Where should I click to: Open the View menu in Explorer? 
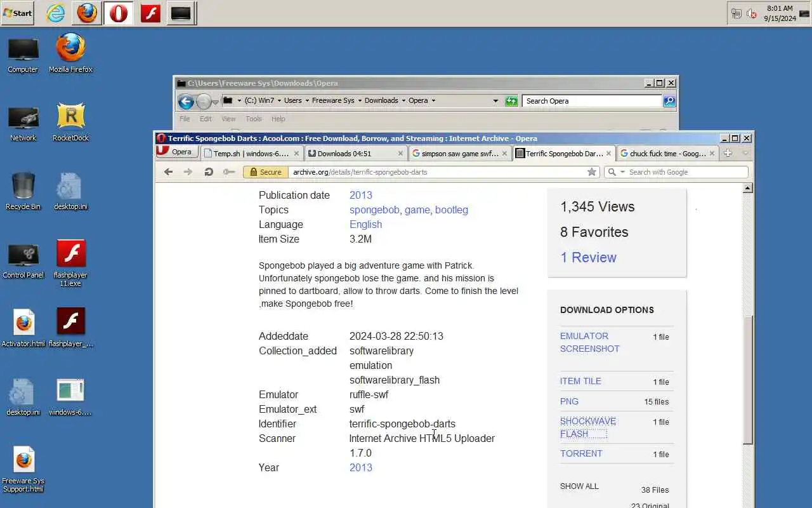[228, 119]
